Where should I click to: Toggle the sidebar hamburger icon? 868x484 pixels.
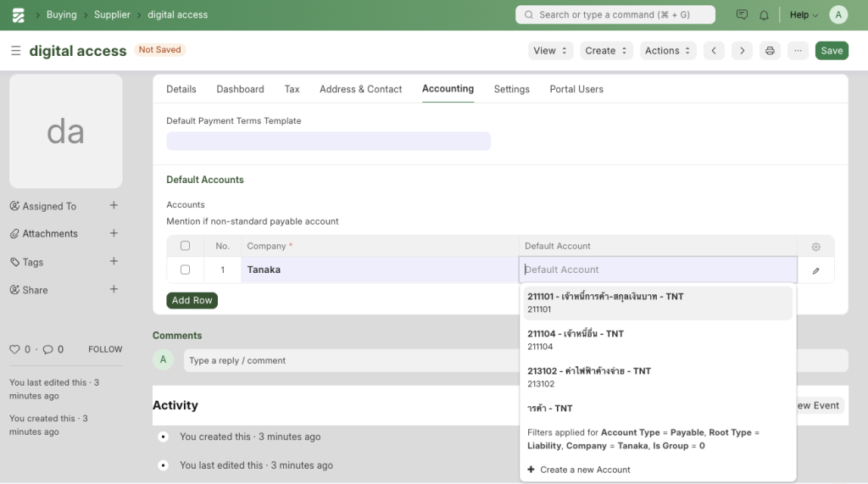15,51
